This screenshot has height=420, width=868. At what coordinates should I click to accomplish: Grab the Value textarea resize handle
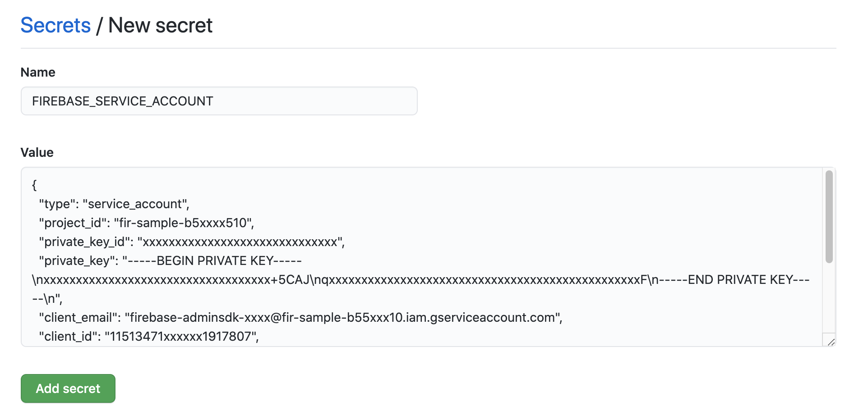831,342
